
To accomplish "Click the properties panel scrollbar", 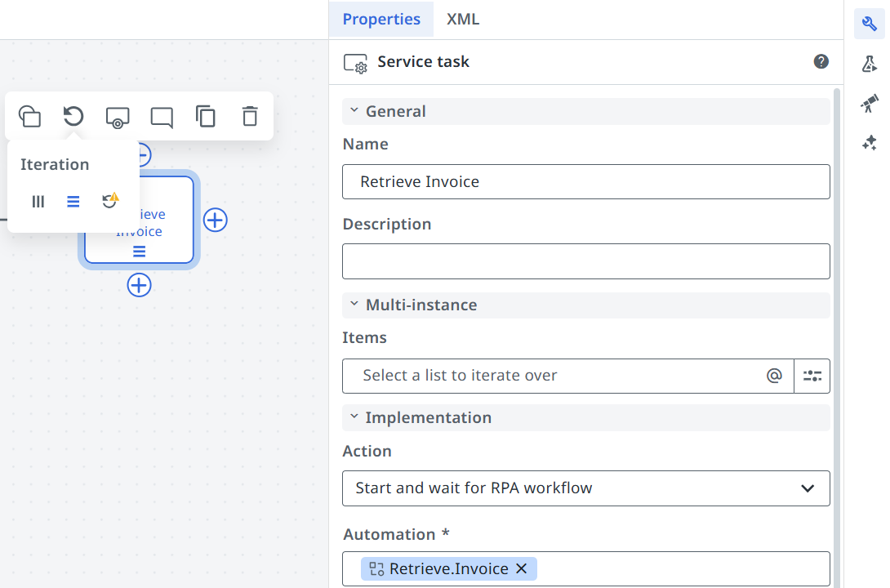I will click(x=836, y=338).
